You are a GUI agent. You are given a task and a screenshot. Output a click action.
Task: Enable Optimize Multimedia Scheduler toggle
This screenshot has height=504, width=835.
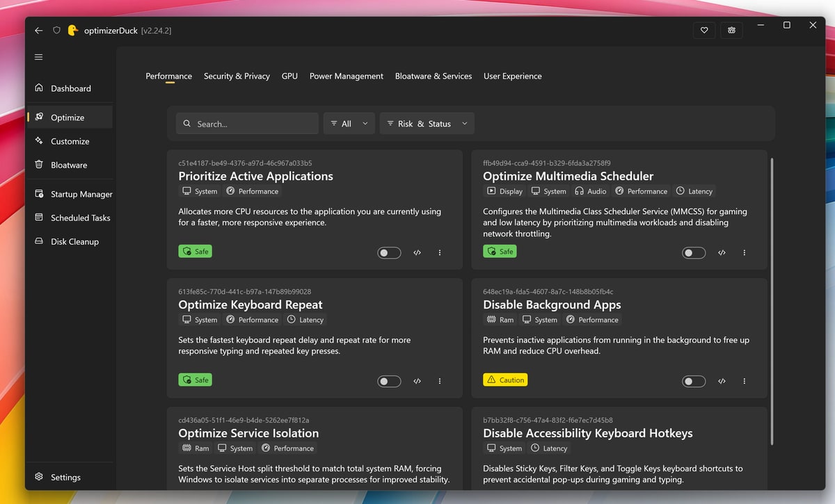pyautogui.click(x=694, y=253)
